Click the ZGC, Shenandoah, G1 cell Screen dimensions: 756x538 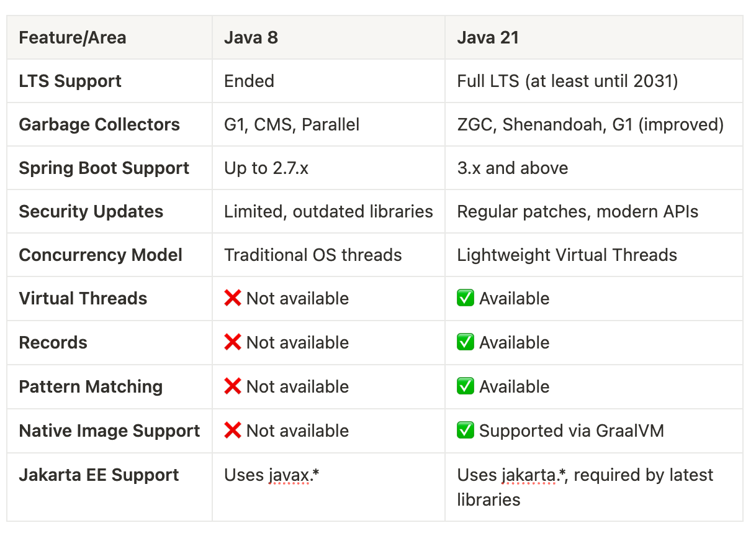590,124
